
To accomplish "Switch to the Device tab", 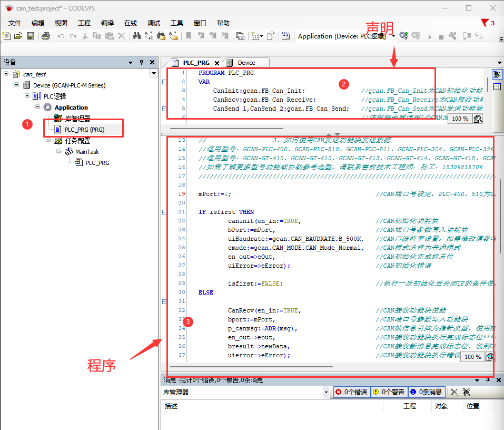I will 246,62.
